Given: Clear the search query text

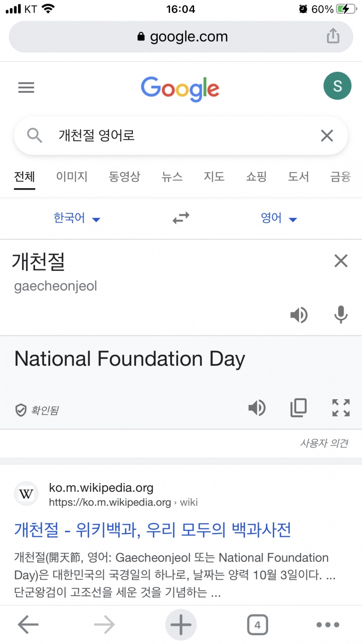Looking at the screenshot, I should coord(327,136).
